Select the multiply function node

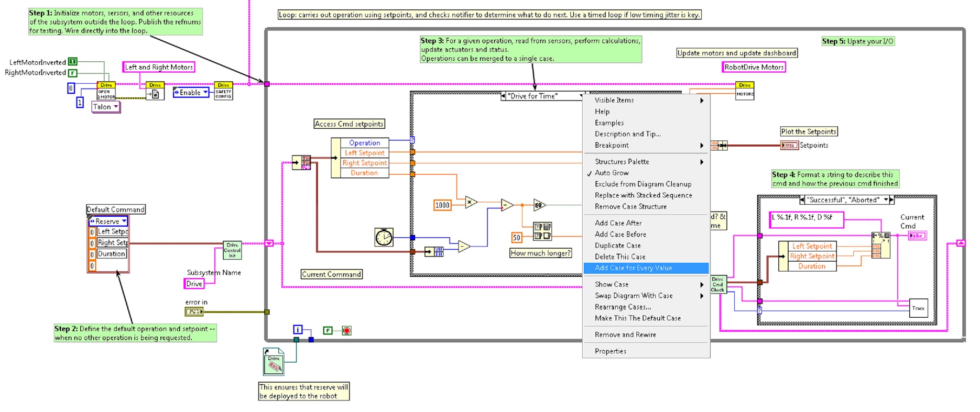[471, 202]
